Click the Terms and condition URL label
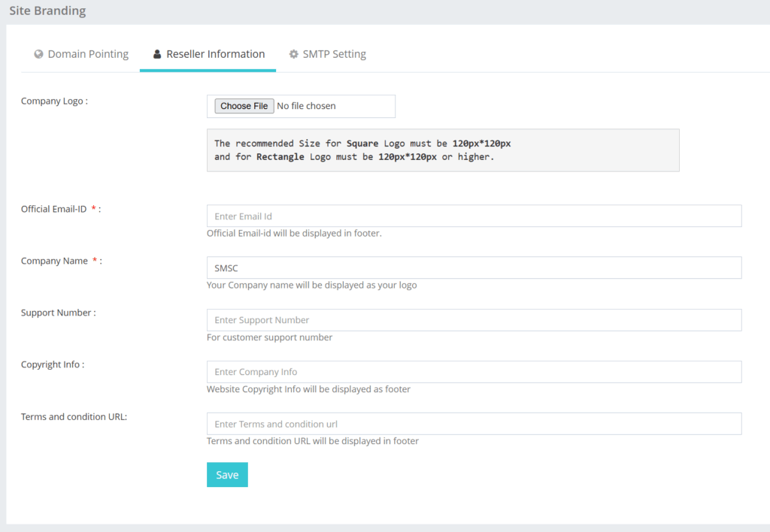This screenshot has width=770, height=532. (74, 416)
